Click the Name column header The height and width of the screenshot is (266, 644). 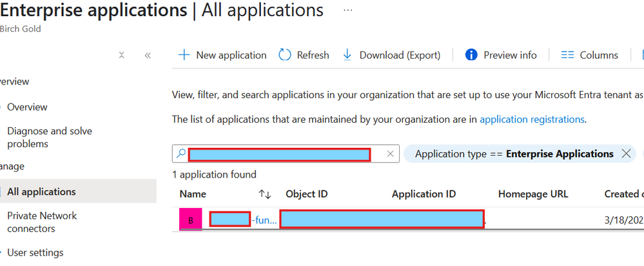coord(193,194)
